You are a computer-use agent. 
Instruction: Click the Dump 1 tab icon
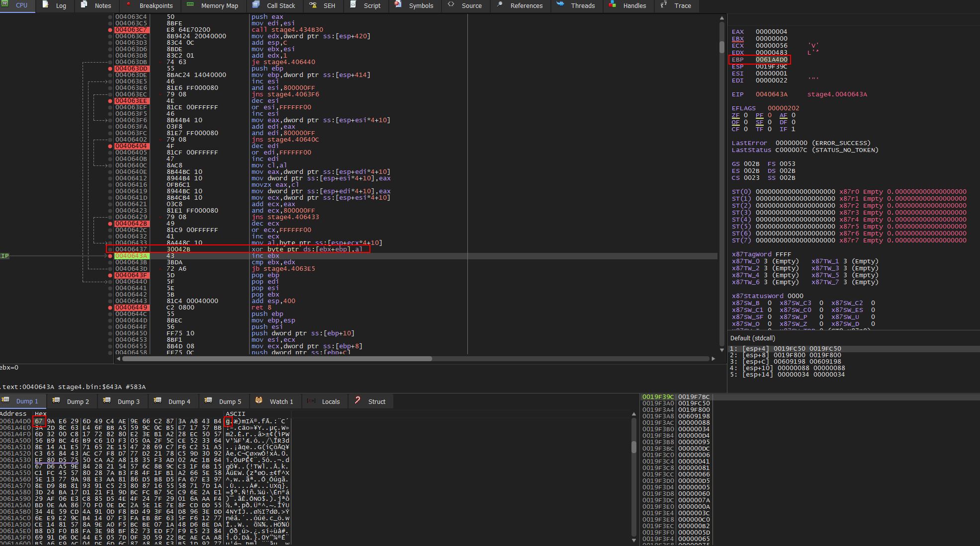pyautogui.click(x=5, y=400)
